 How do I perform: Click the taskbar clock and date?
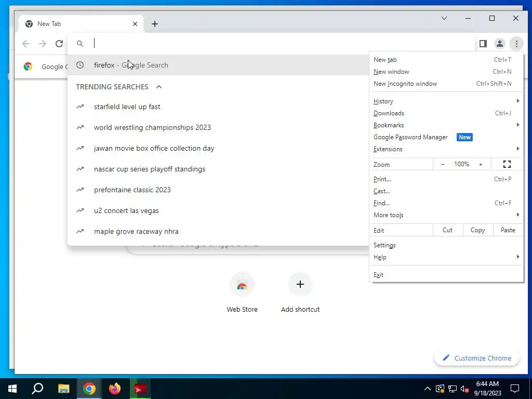tap(487, 389)
